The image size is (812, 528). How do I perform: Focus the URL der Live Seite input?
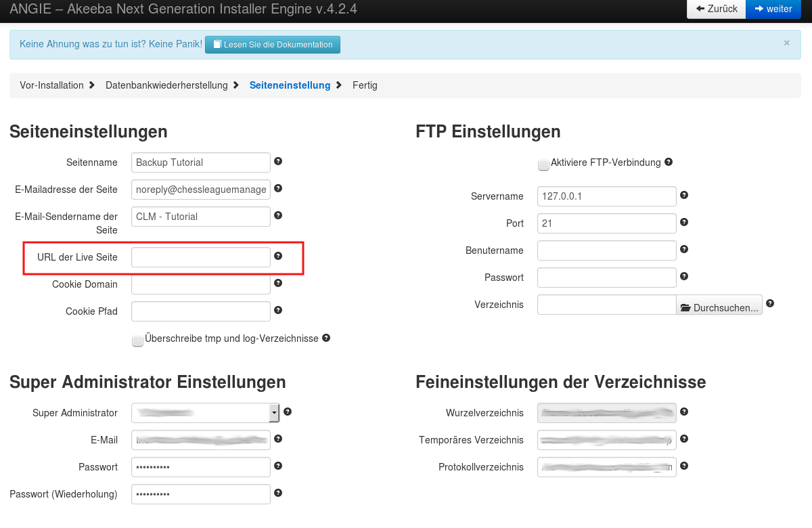[201, 257]
